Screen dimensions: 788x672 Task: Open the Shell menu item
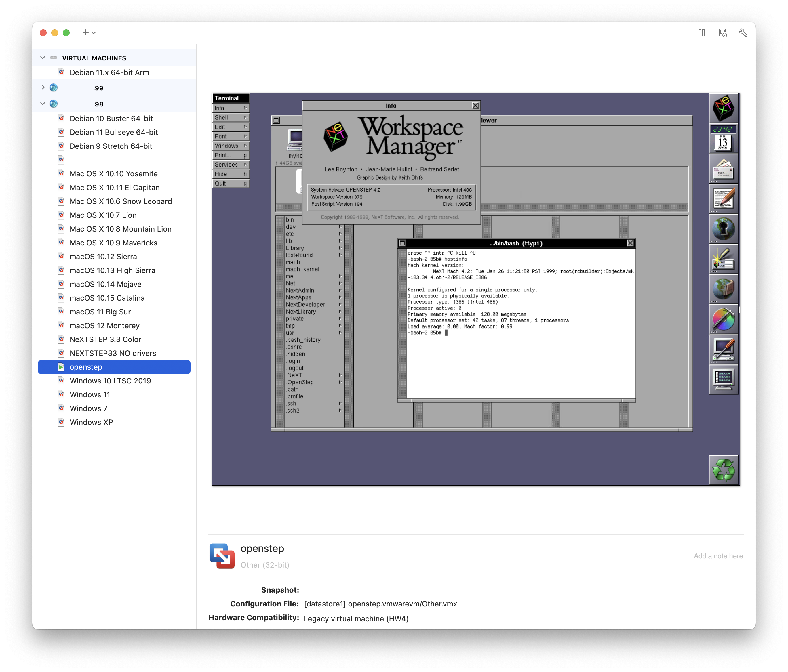[x=231, y=117]
